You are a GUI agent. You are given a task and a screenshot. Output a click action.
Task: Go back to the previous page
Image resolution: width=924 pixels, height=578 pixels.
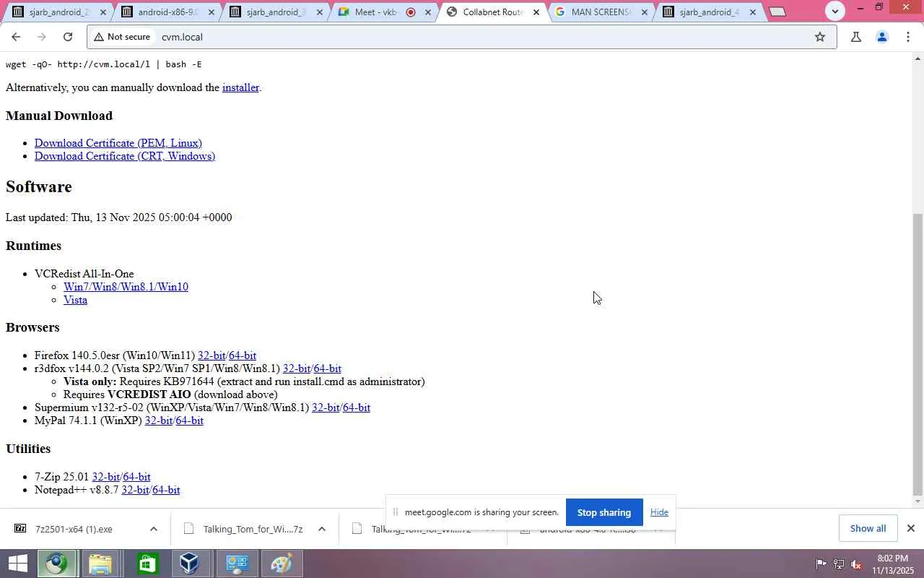tap(16, 37)
